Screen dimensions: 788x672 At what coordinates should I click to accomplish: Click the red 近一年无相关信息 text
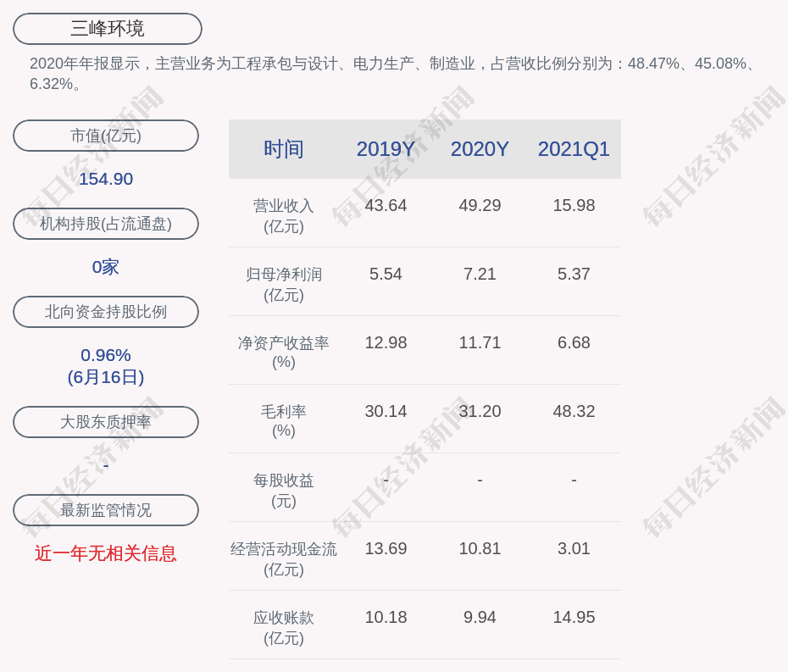pos(106,553)
